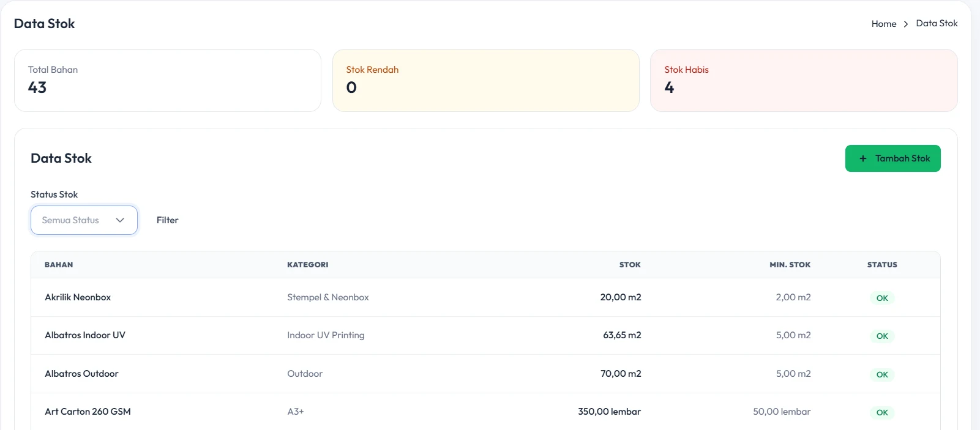The width and height of the screenshot is (980, 430).
Task: Select the Albatros Outdoor row name
Action: (x=81, y=374)
